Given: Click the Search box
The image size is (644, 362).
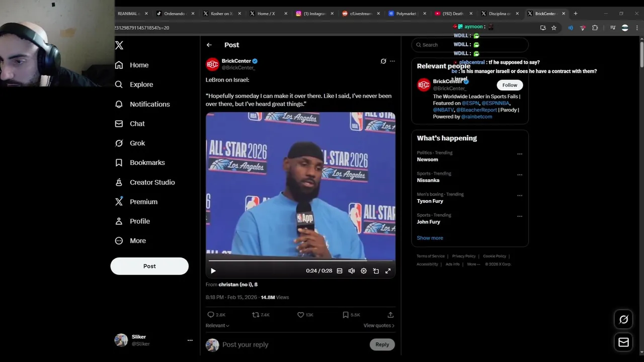Looking at the screenshot, I should (470, 45).
